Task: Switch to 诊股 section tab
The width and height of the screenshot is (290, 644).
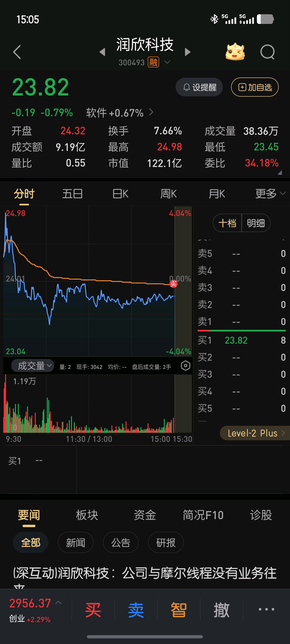Action: coord(261,515)
